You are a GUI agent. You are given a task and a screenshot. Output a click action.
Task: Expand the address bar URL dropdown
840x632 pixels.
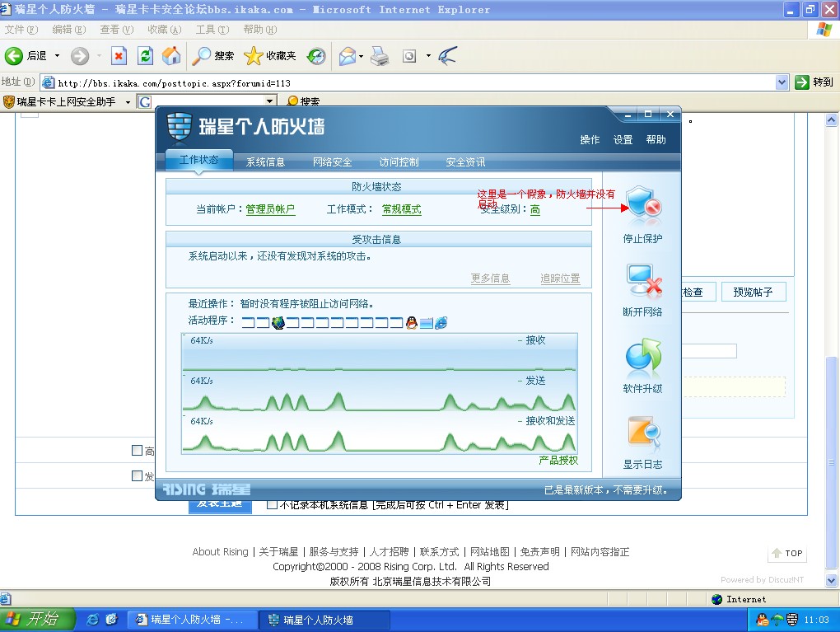tap(782, 82)
